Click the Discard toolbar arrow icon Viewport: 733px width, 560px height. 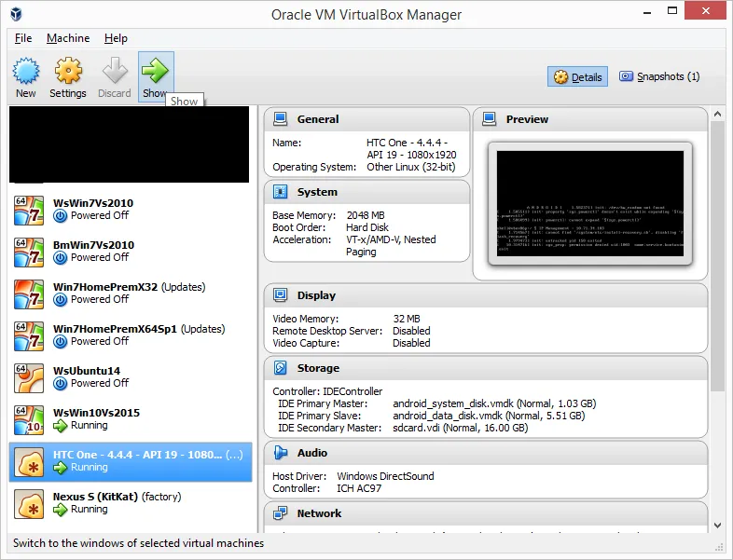[115, 71]
